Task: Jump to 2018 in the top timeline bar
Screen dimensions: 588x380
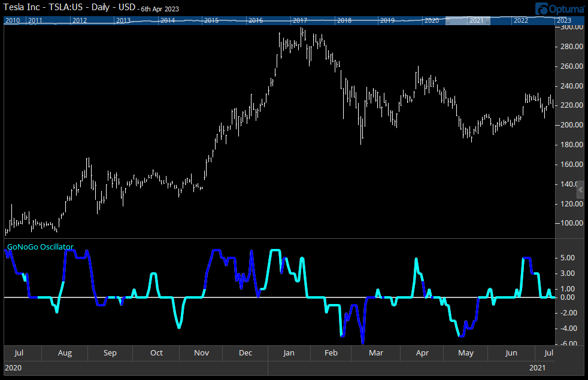Action: (x=344, y=20)
